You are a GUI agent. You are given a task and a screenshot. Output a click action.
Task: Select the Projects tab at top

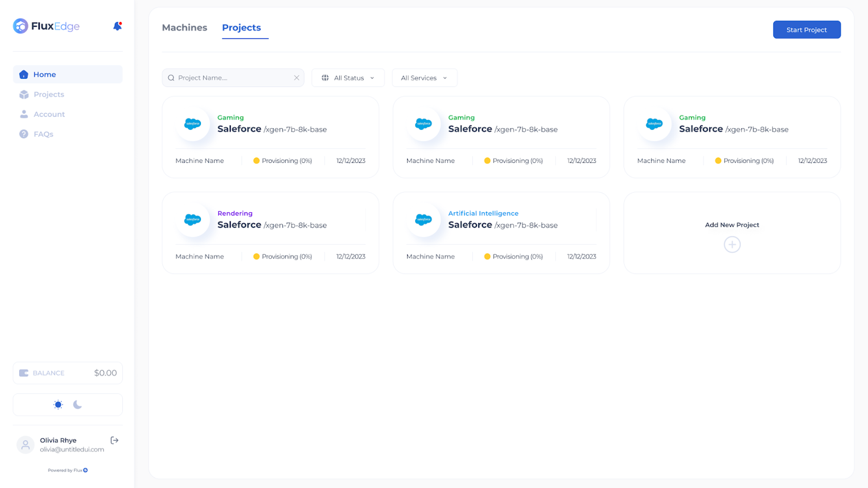pos(241,28)
